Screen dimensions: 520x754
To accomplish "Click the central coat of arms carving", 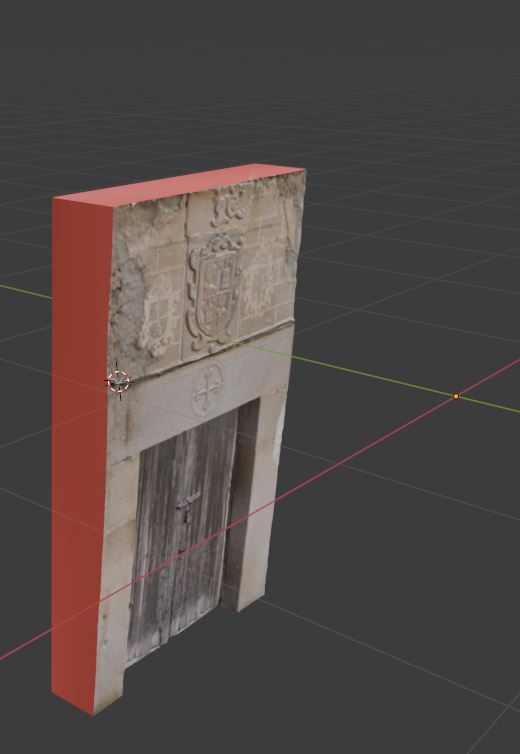I will point(214,292).
